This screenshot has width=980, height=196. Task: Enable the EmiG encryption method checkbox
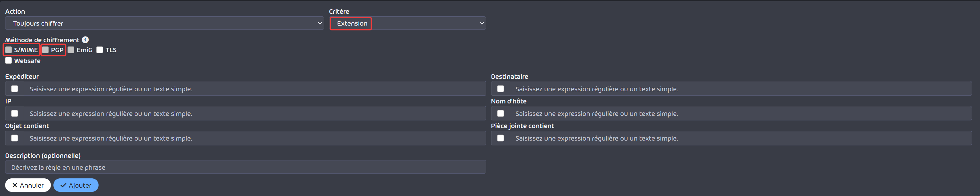point(71,50)
